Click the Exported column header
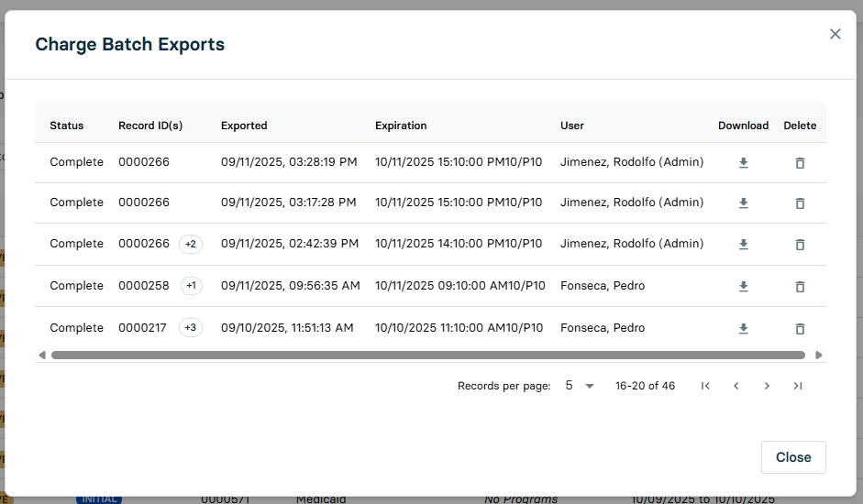This screenshot has height=504, width=863. coord(244,126)
